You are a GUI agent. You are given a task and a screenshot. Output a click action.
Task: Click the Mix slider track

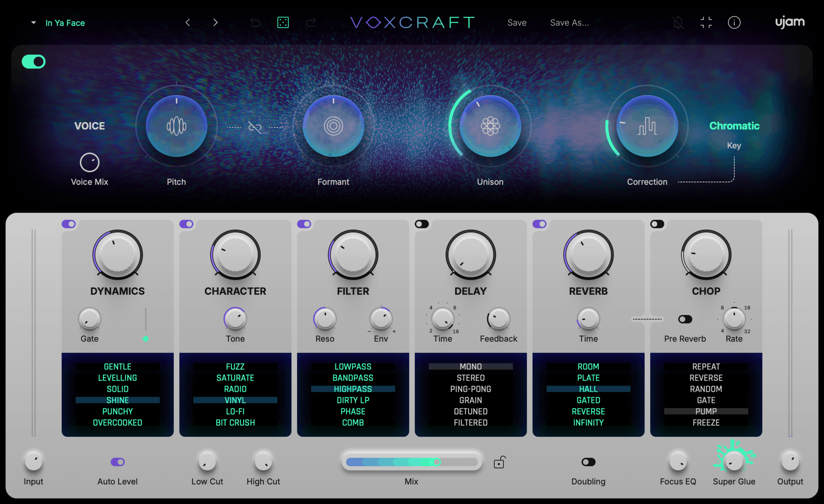pos(412,462)
